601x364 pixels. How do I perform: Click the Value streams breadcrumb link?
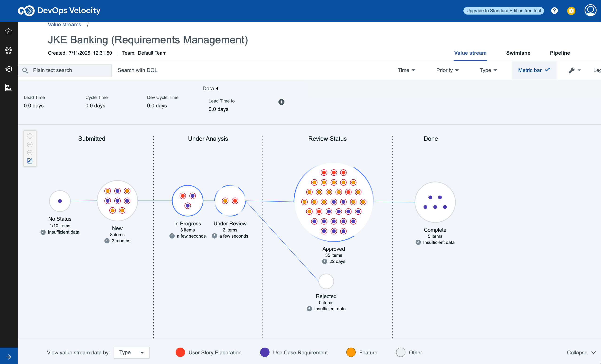[64, 25]
